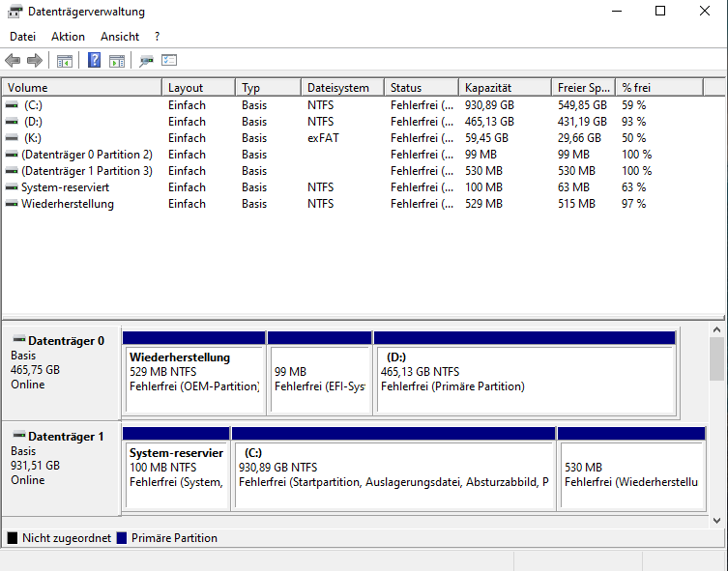Click the blue Primäre Partition legend swatch
The height and width of the screenshot is (571, 728).
pos(122,538)
